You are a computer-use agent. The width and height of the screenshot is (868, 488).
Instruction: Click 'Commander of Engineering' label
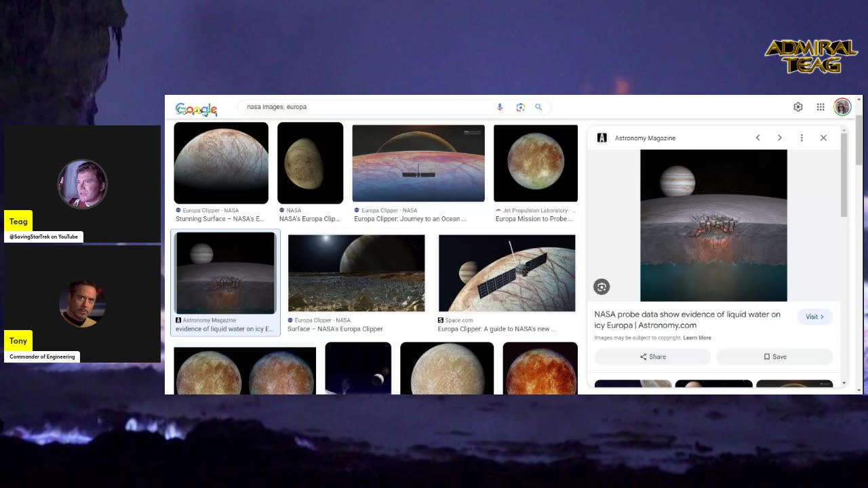tap(42, 357)
